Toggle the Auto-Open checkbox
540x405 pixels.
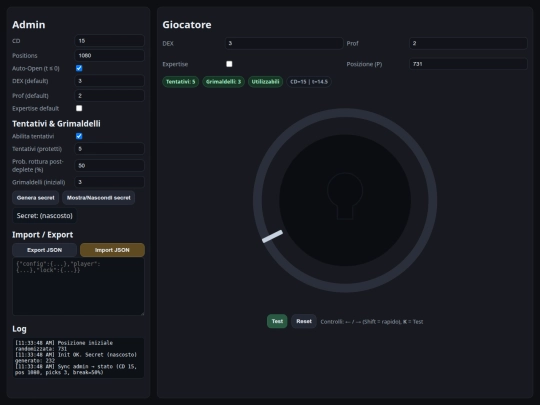click(79, 68)
